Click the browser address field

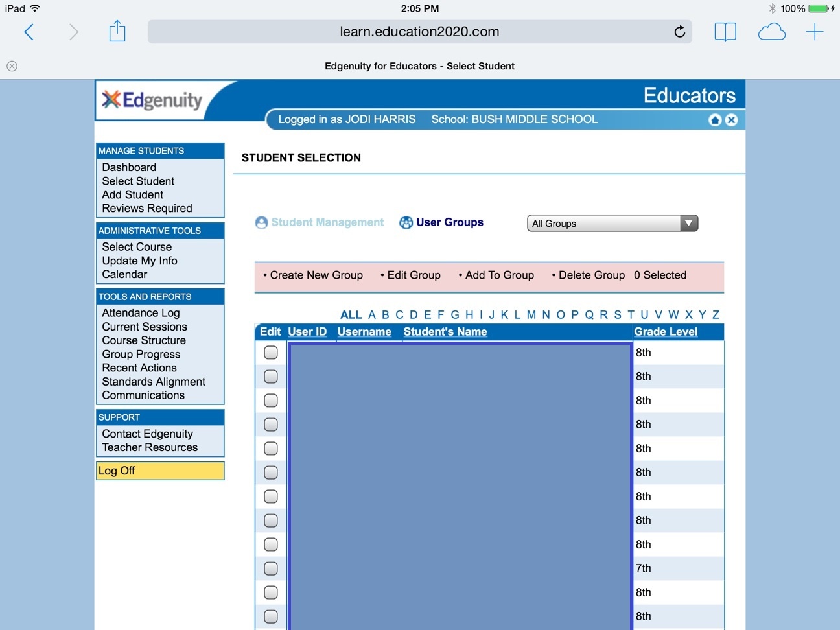pyautogui.click(x=419, y=31)
